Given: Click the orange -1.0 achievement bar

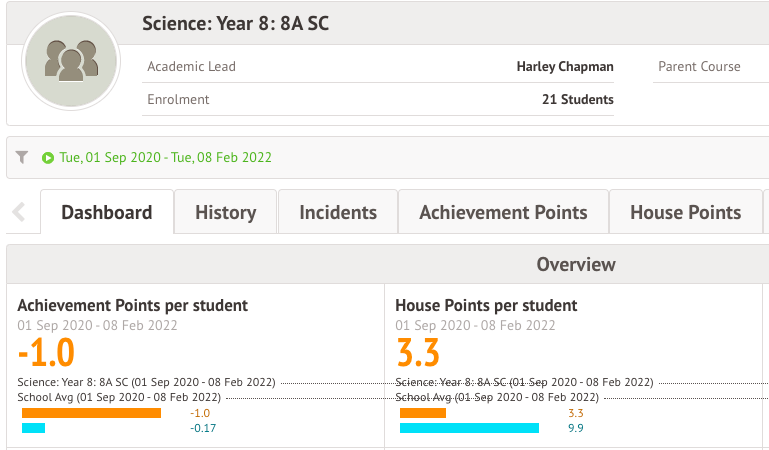Looking at the screenshot, I should click(91, 412).
